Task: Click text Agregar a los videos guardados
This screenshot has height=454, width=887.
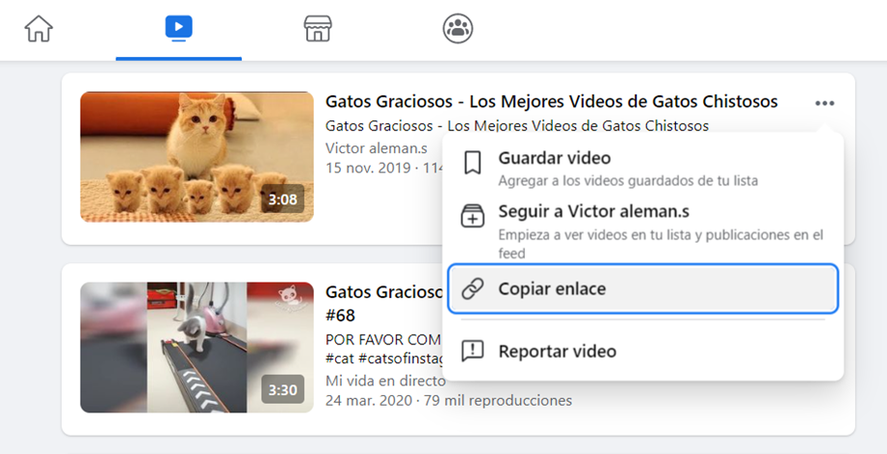Action: click(628, 181)
